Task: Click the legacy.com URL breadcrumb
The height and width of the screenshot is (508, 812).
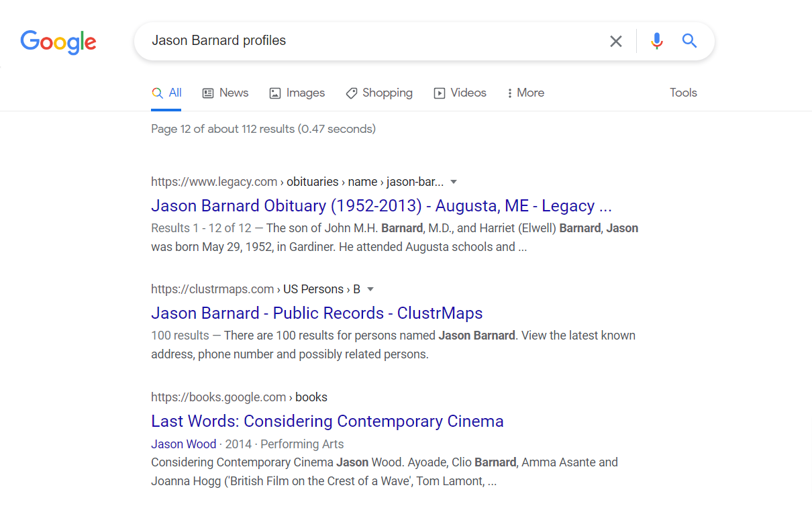Action: pyautogui.click(x=297, y=182)
